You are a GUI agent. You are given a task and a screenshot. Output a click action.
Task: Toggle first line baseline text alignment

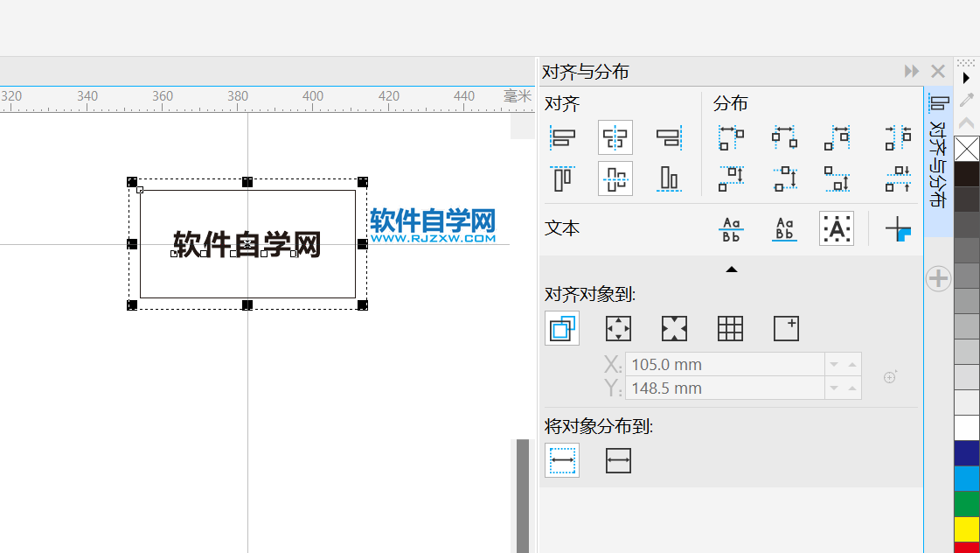pos(732,228)
